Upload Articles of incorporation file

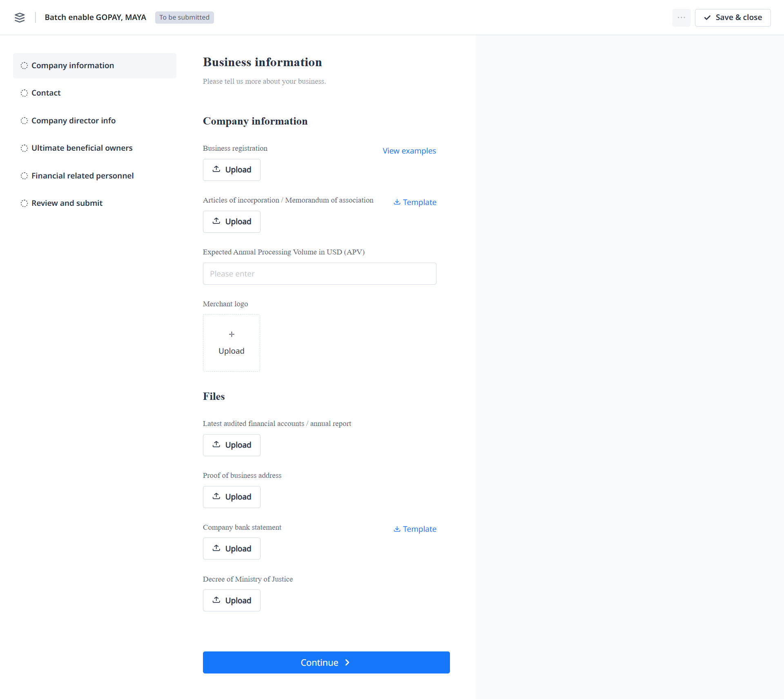[232, 221]
